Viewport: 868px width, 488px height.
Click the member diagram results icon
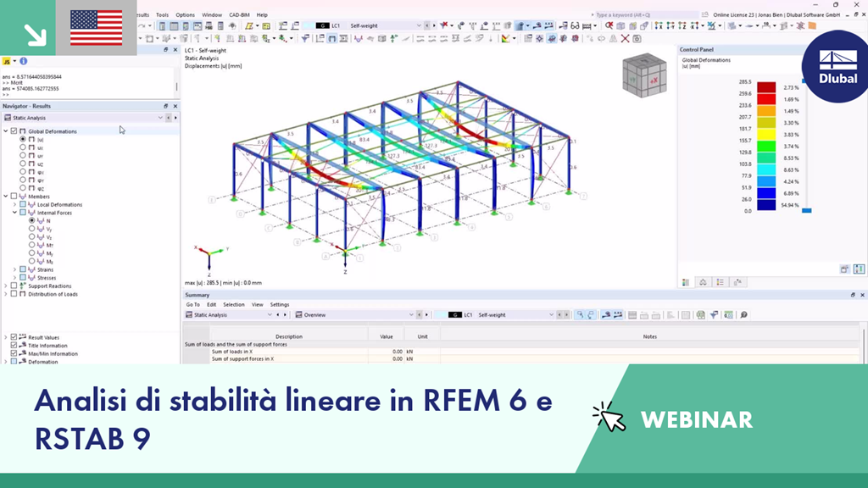pos(359,39)
